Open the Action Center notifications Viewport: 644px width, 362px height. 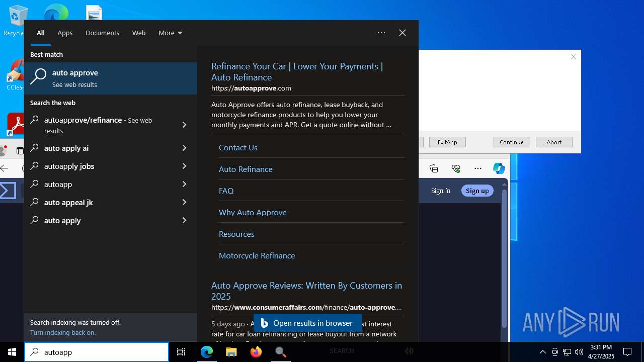pos(627,352)
